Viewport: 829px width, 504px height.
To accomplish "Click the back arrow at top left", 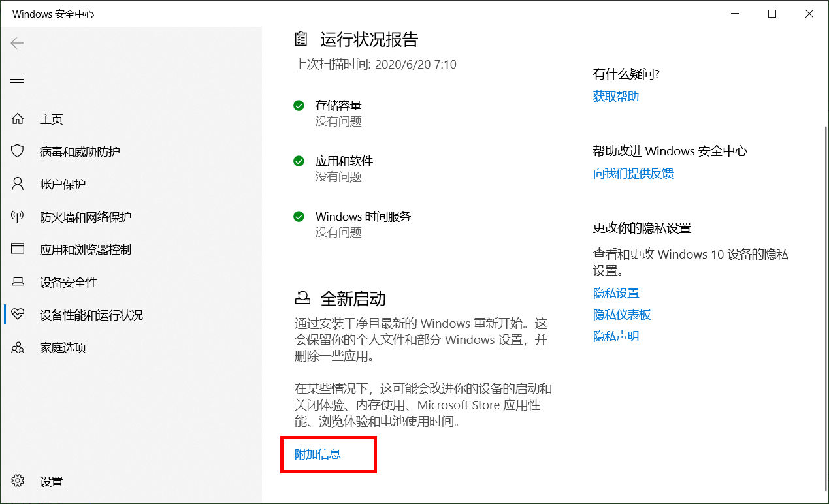I will coord(16,43).
